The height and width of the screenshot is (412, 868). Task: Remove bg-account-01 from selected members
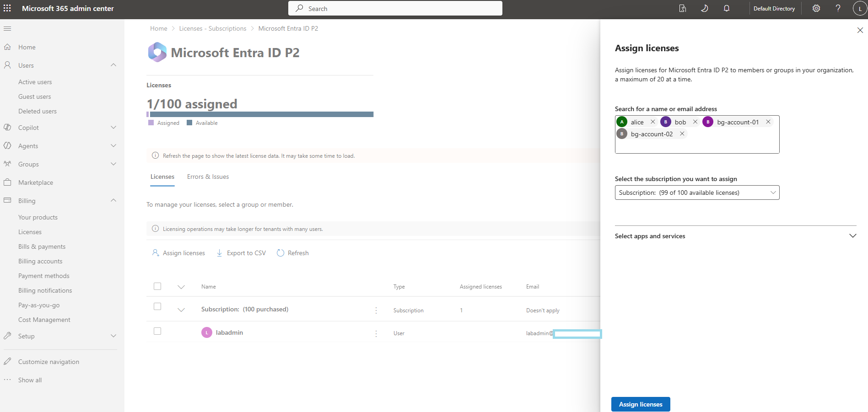click(768, 122)
